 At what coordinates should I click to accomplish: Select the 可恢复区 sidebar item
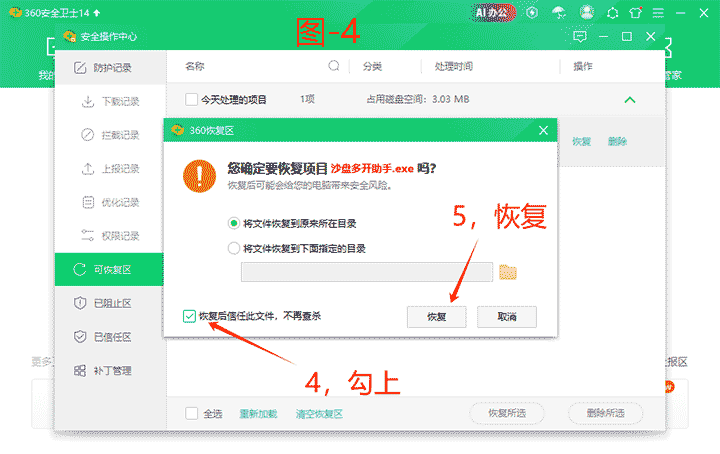click(x=109, y=269)
